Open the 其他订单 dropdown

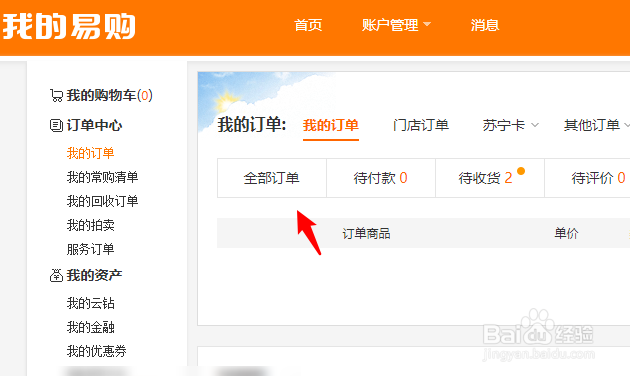tap(596, 125)
